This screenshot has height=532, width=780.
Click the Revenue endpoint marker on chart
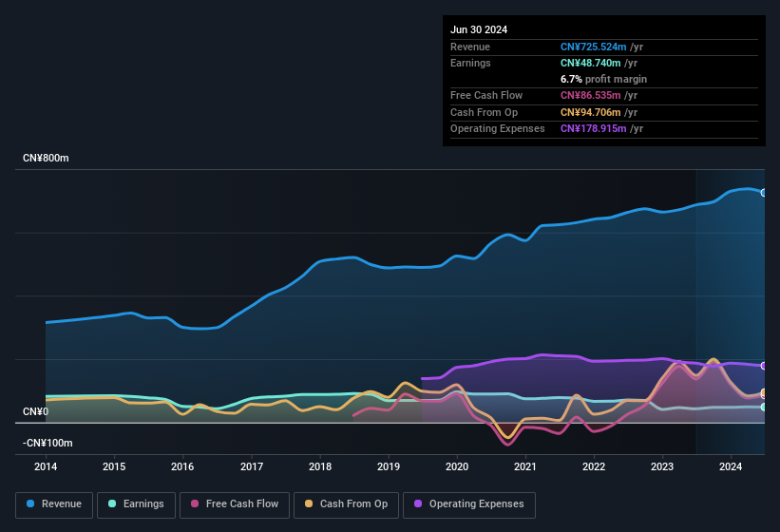(x=764, y=193)
